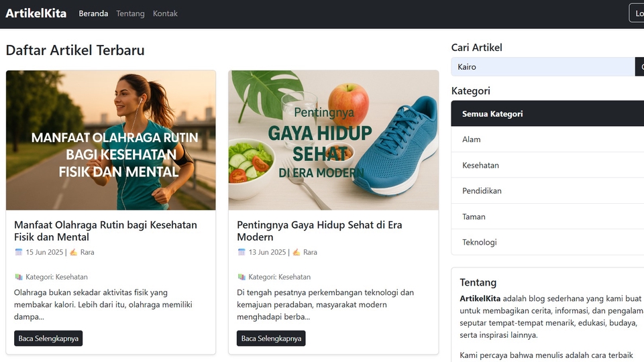Click the calendar icon on the olahraga article
This screenshot has width=644, height=362.
(19, 252)
